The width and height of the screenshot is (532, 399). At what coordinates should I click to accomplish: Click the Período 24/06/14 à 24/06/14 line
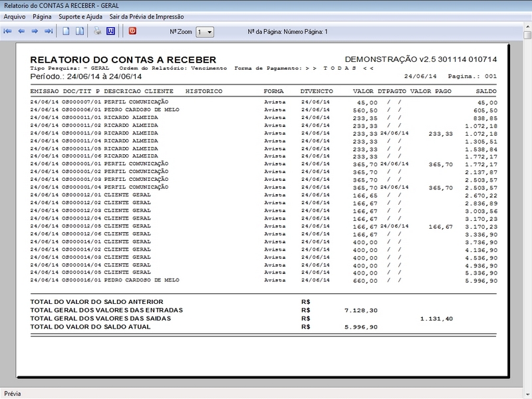86,76
